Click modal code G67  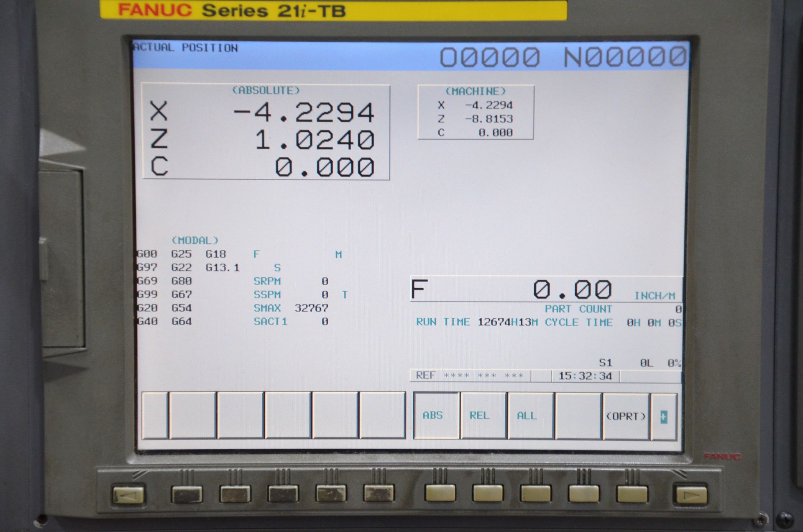pyautogui.click(x=182, y=294)
